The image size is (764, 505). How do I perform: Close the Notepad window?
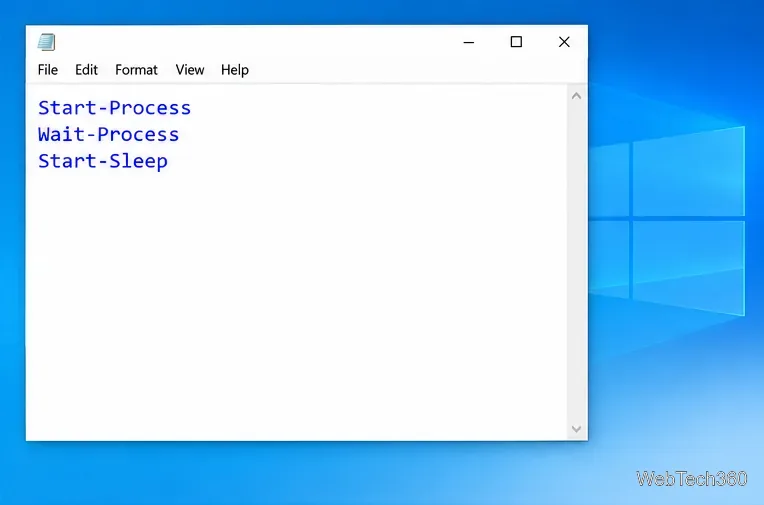click(x=564, y=42)
